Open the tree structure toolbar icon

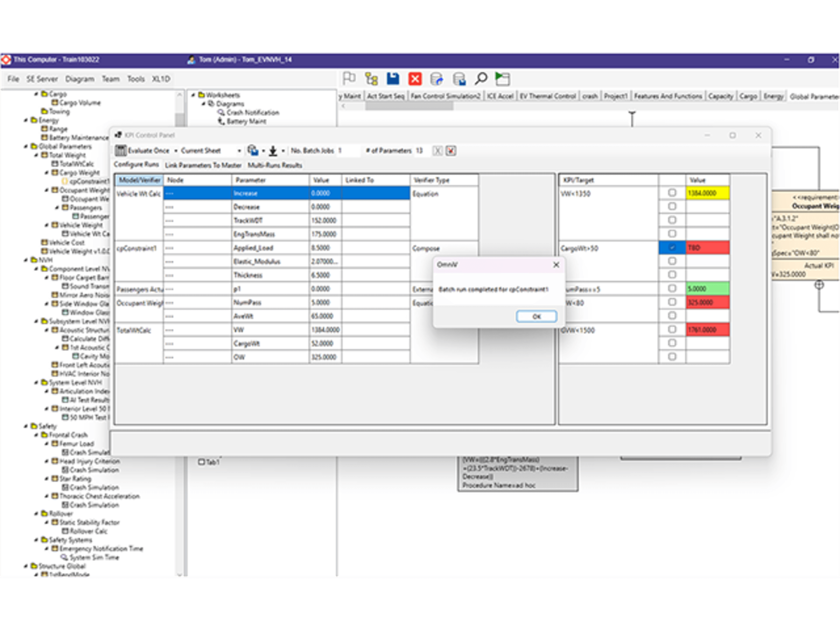tap(371, 79)
